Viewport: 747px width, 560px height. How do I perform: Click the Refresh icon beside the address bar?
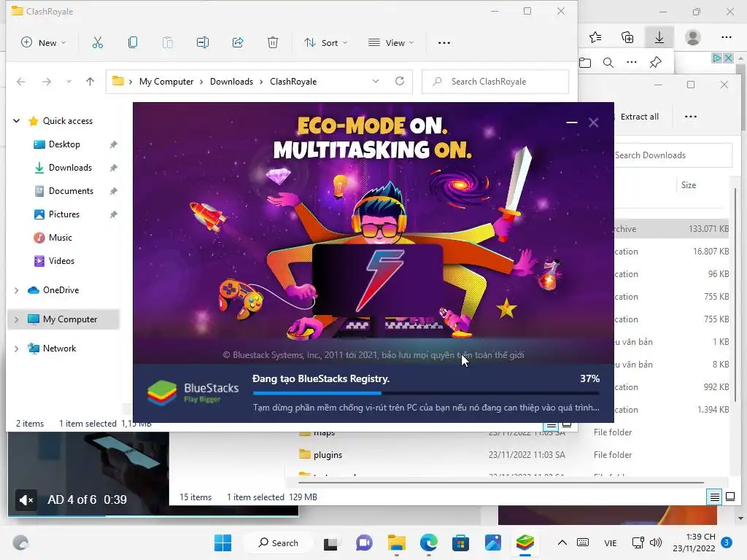(400, 81)
